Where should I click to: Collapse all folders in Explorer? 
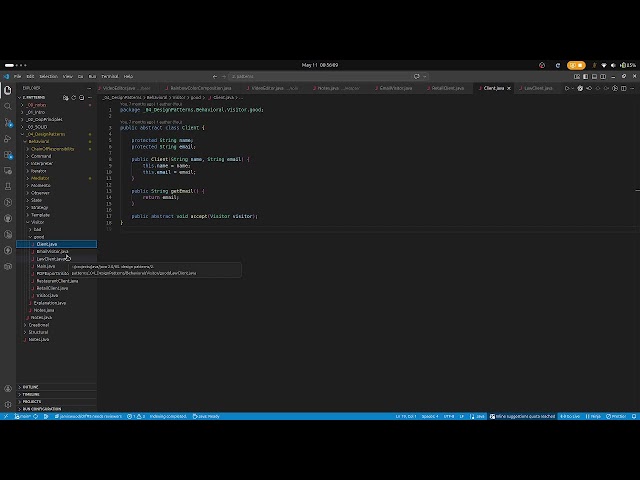click(82, 98)
